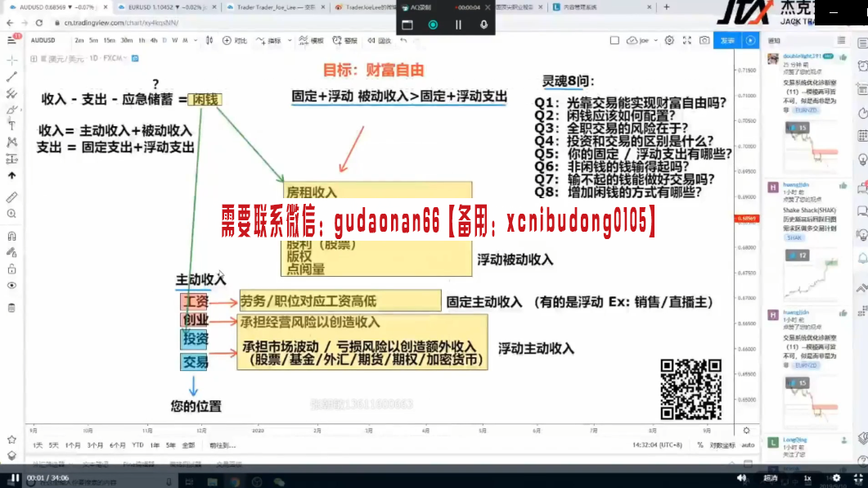Toggle stay in drawing mode
The height and width of the screenshot is (488, 868).
point(12,252)
